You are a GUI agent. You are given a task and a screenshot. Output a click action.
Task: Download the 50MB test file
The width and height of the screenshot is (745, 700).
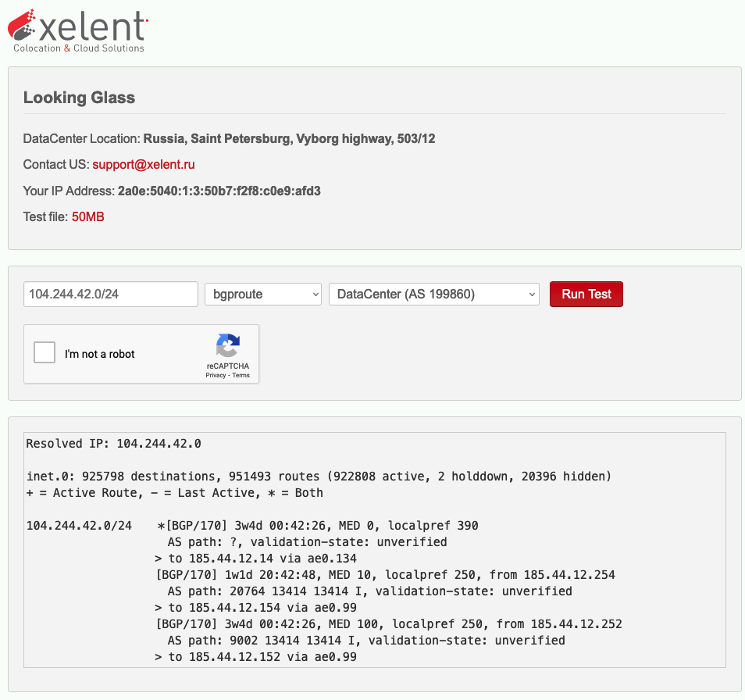pyautogui.click(x=87, y=217)
